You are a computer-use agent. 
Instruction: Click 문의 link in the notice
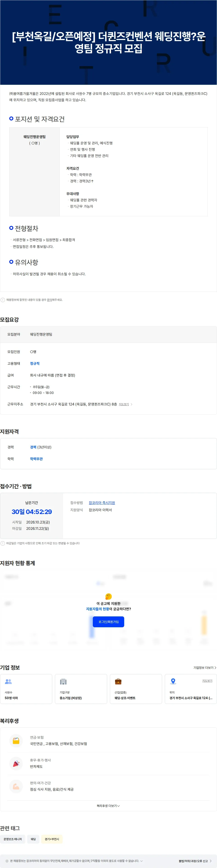tap(49, 300)
